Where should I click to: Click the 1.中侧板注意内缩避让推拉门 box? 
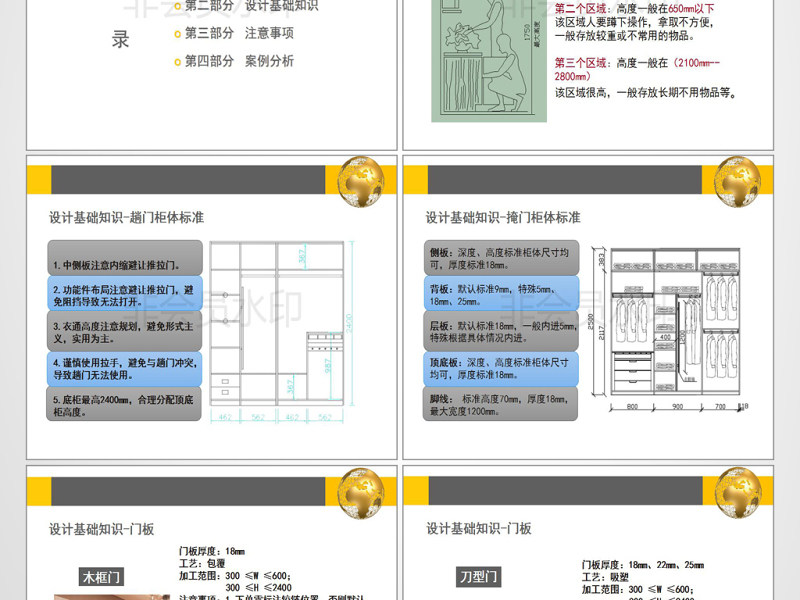click(x=125, y=258)
